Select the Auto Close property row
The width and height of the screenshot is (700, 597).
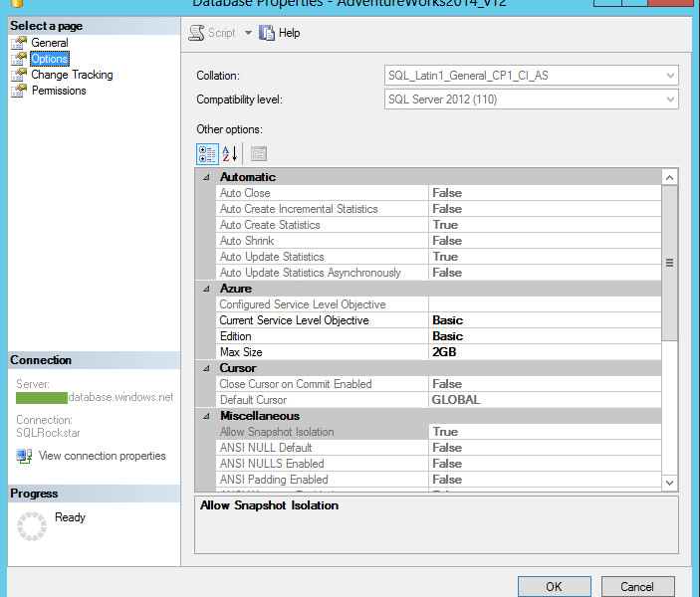click(438, 193)
